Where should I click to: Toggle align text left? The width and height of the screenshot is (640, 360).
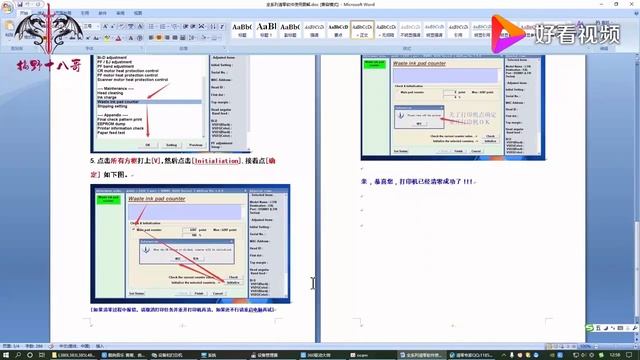151,38
